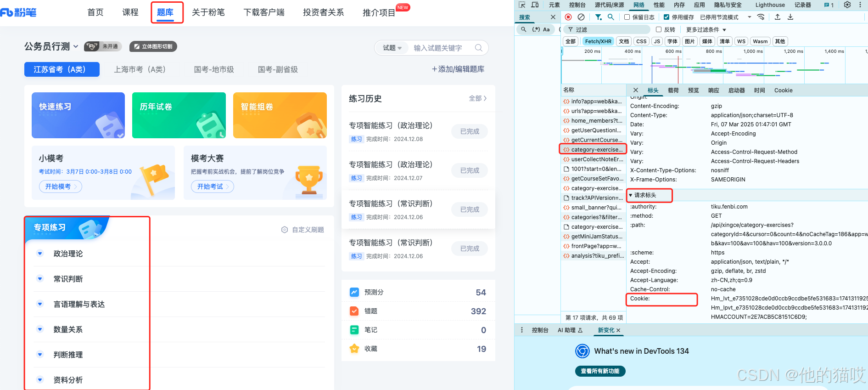
Task: Switch to the 载荷 tab in request details
Action: [673, 90]
